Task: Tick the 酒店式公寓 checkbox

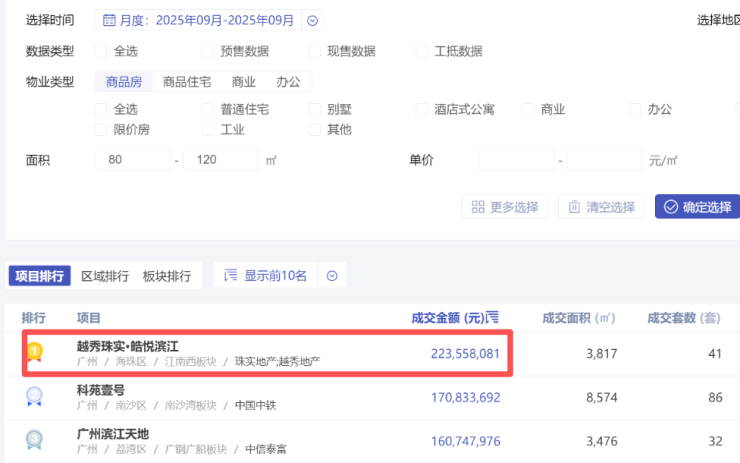Action: click(x=424, y=109)
